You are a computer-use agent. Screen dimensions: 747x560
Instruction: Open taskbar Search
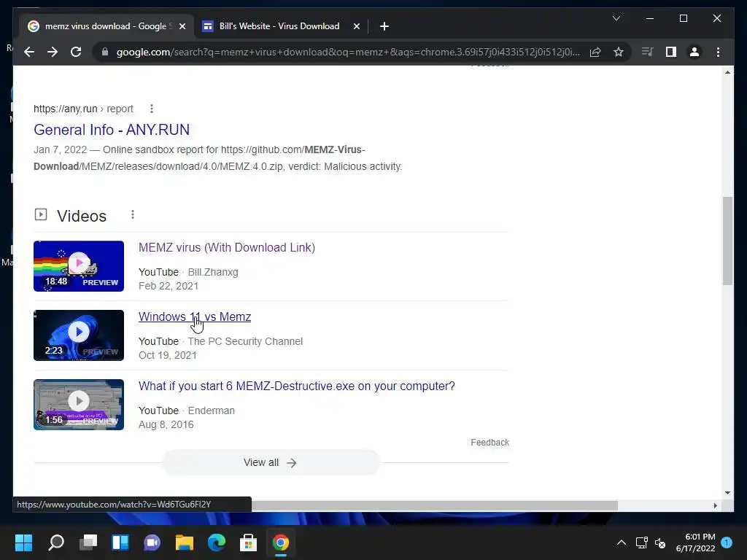(56, 542)
